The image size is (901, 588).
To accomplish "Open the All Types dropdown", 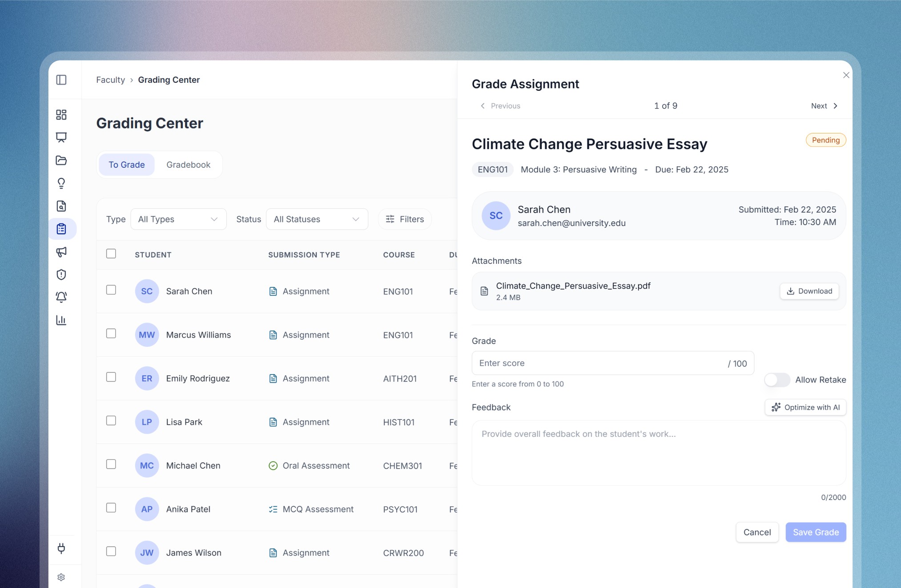I will pyautogui.click(x=178, y=219).
